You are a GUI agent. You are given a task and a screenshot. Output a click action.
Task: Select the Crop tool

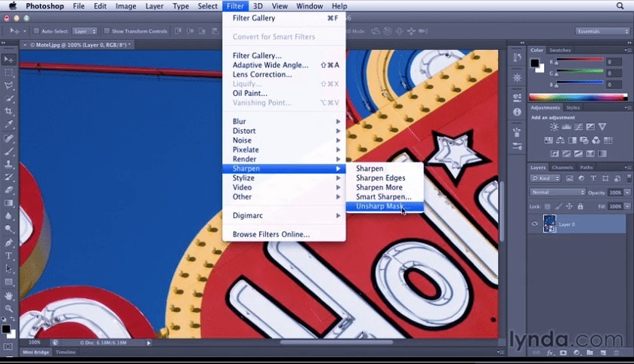[8, 112]
